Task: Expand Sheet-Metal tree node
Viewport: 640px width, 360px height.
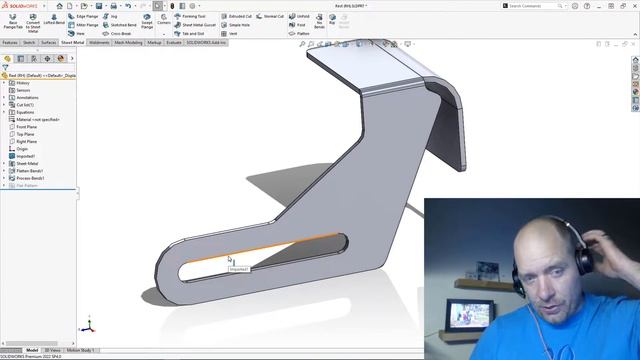Action: (4, 164)
